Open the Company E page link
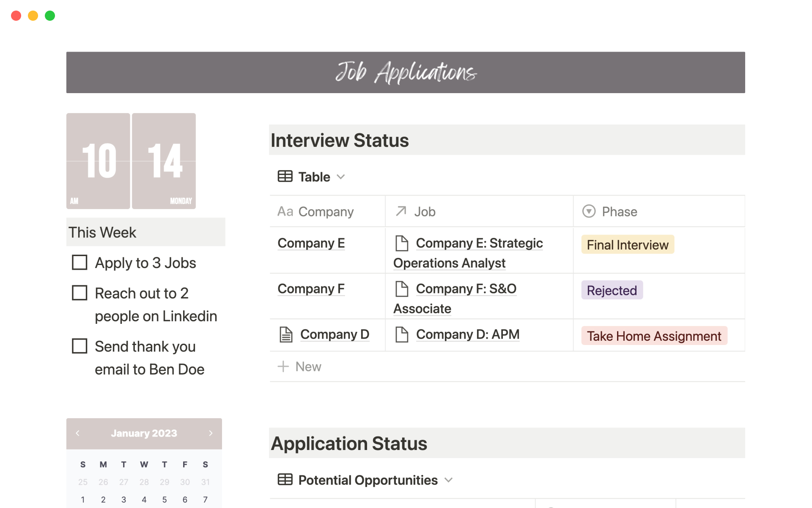Screen dimensions: 812x508 [x=311, y=243]
